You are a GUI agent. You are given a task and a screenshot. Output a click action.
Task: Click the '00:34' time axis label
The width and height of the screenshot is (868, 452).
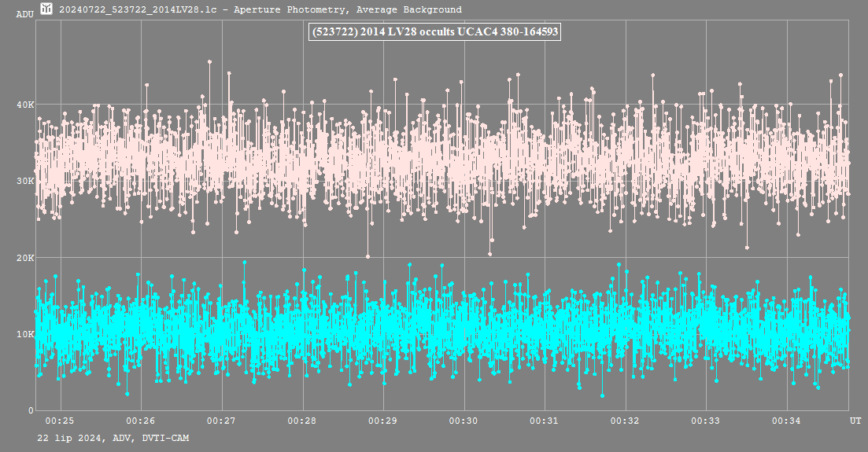point(787,421)
